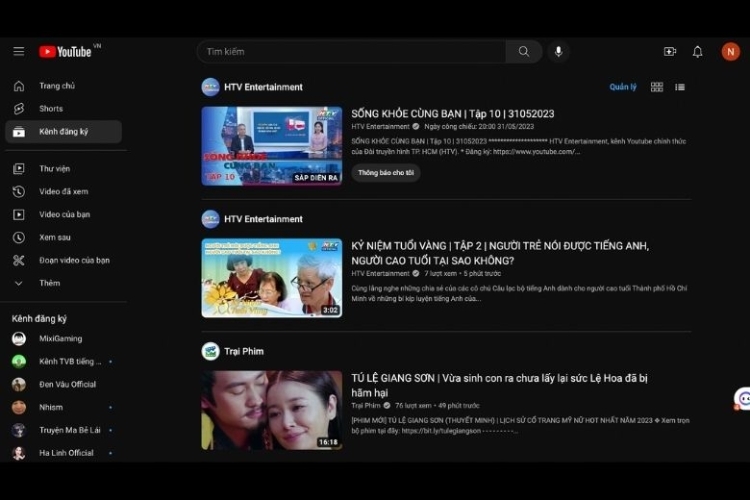
Task: Open first HTV Entertainment channel header
Action: [252, 87]
